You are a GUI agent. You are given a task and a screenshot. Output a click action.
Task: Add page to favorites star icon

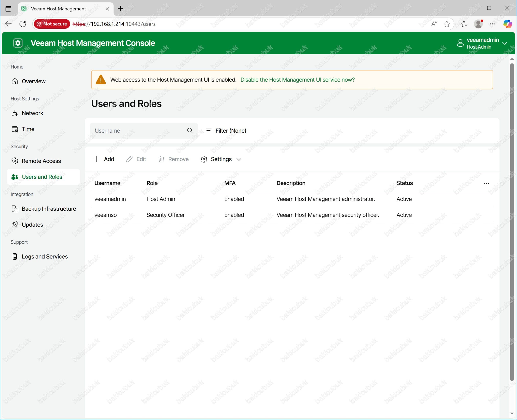click(x=447, y=24)
